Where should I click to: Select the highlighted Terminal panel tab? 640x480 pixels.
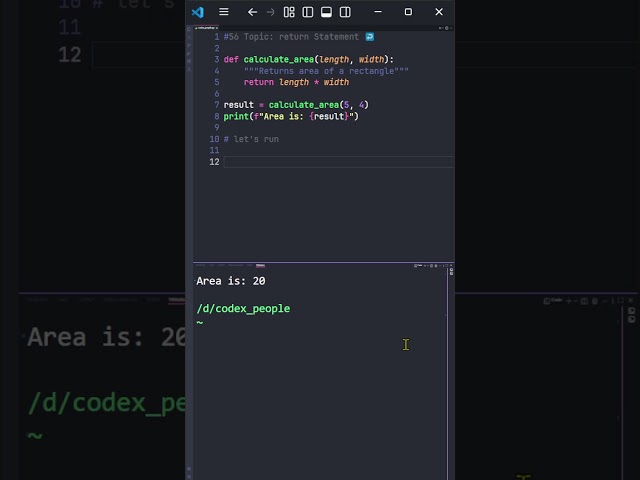click(x=260, y=266)
